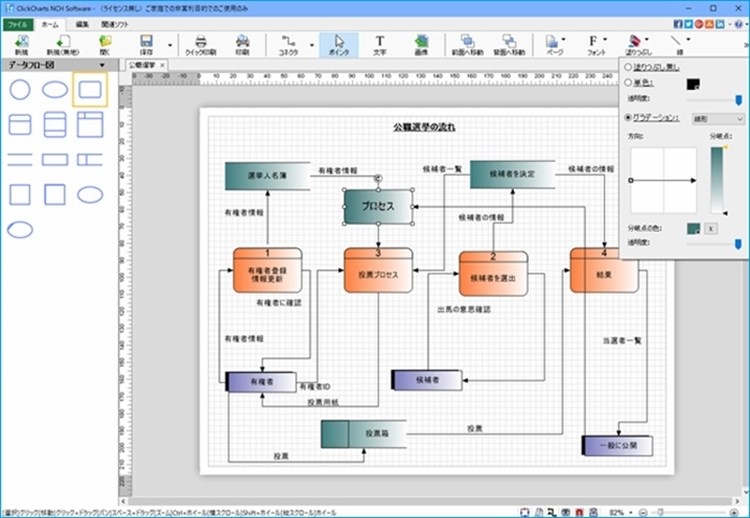Image resolution: width=750 pixels, height=518 pixels.
Task: Open the 線 dropdown arrow
Action: [688, 39]
